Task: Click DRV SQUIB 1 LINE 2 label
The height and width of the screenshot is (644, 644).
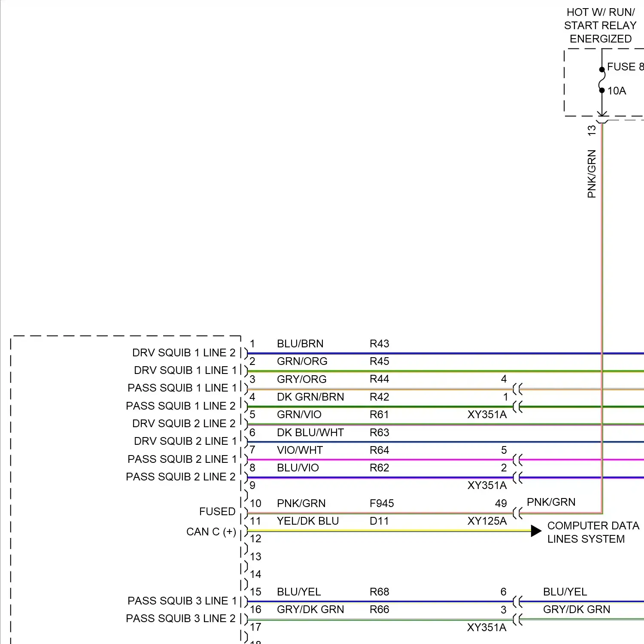Action: click(184, 353)
